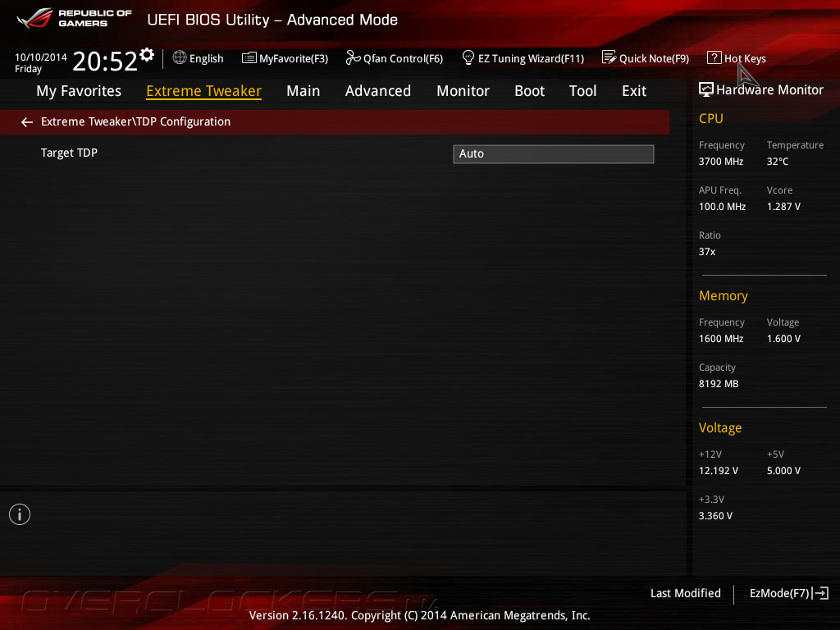The width and height of the screenshot is (840, 630).
Task: Click the MyFavorite list icon
Action: coord(249,58)
